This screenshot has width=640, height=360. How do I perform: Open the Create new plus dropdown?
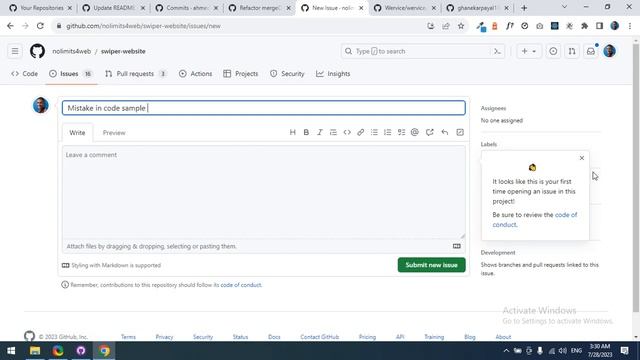(x=529, y=51)
